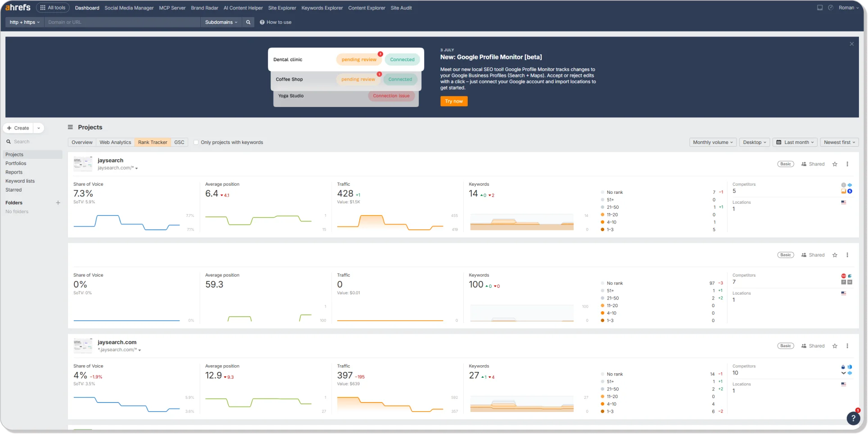Open the Newest first sorting dropdown

pyautogui.click(x=839, y=142)
